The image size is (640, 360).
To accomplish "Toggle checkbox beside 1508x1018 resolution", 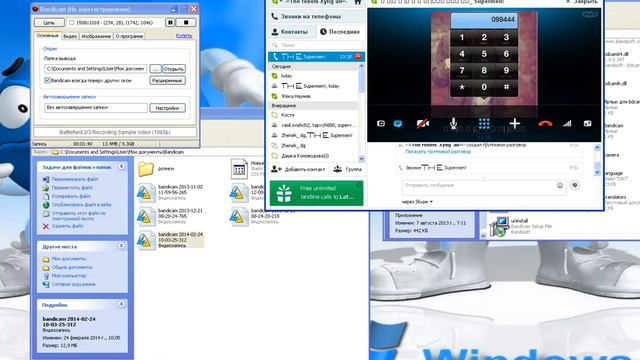I will point(72,22).
